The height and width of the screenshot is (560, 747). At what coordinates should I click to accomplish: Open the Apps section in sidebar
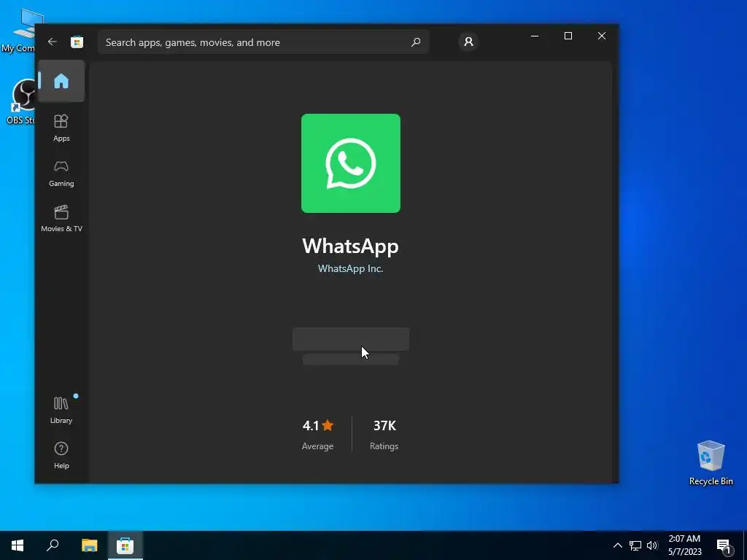[61, 128]
